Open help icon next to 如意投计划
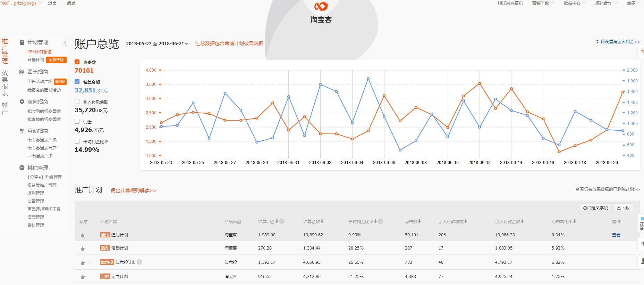The width and height of the screenshot is (644, 285). coord(139,262)
